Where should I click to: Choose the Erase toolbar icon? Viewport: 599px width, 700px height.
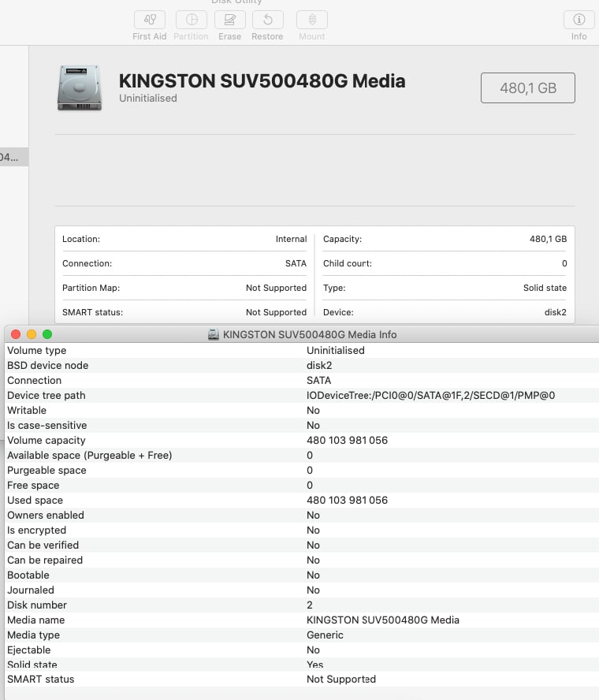point(230,26)
